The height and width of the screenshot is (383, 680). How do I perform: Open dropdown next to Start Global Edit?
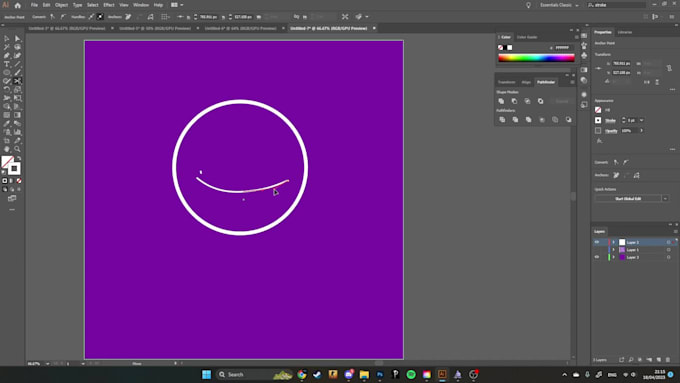[665, 199]
